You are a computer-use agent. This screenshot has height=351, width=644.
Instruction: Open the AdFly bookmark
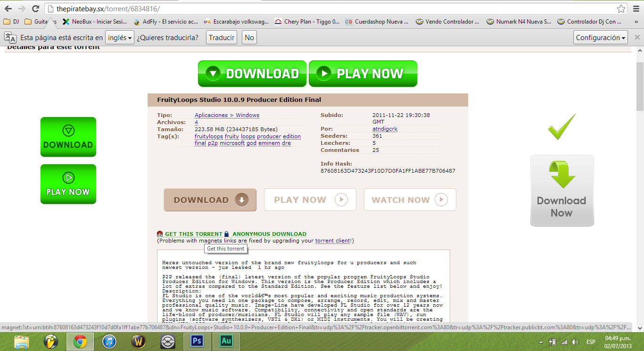coord(166,22)
